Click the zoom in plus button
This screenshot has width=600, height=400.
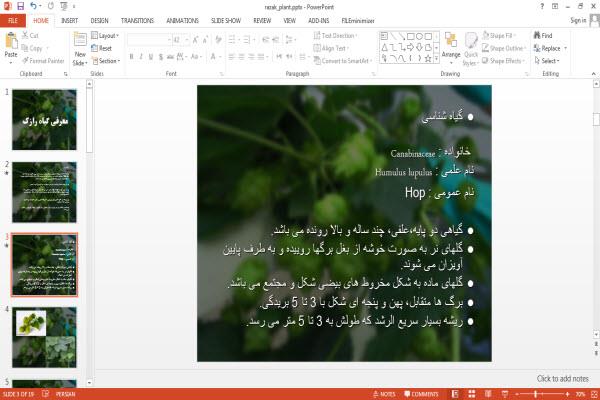pyautogui.click(x=567, y=394)
